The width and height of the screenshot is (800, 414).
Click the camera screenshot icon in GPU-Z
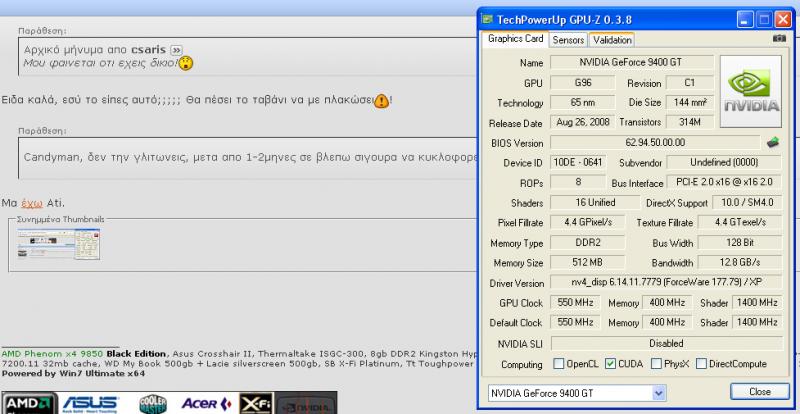coord(779,38)
